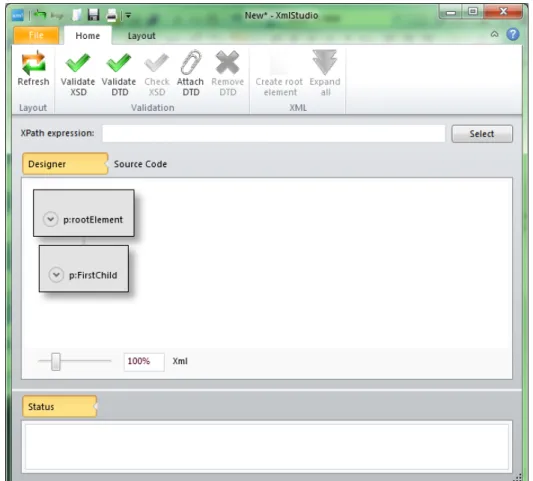Click the 100% zoom value box
533x481 pixels.
(x=144, y=362)
